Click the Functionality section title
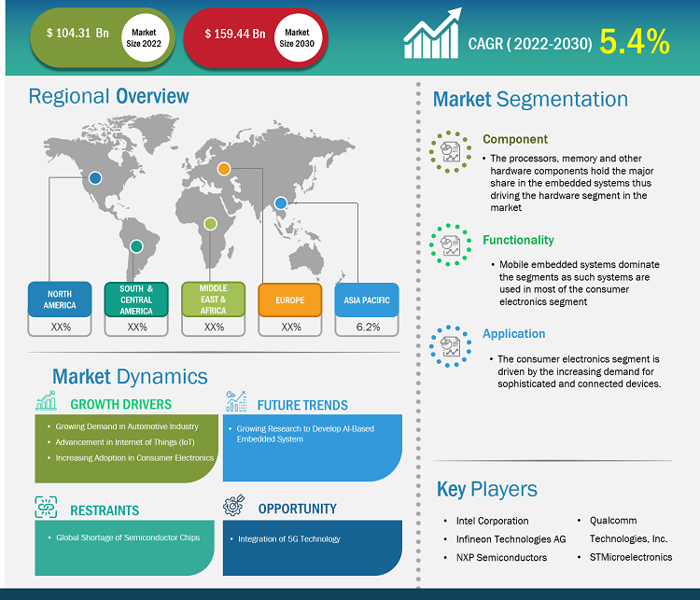The height and width of the screenshot is (600, 700). [518, 240]
